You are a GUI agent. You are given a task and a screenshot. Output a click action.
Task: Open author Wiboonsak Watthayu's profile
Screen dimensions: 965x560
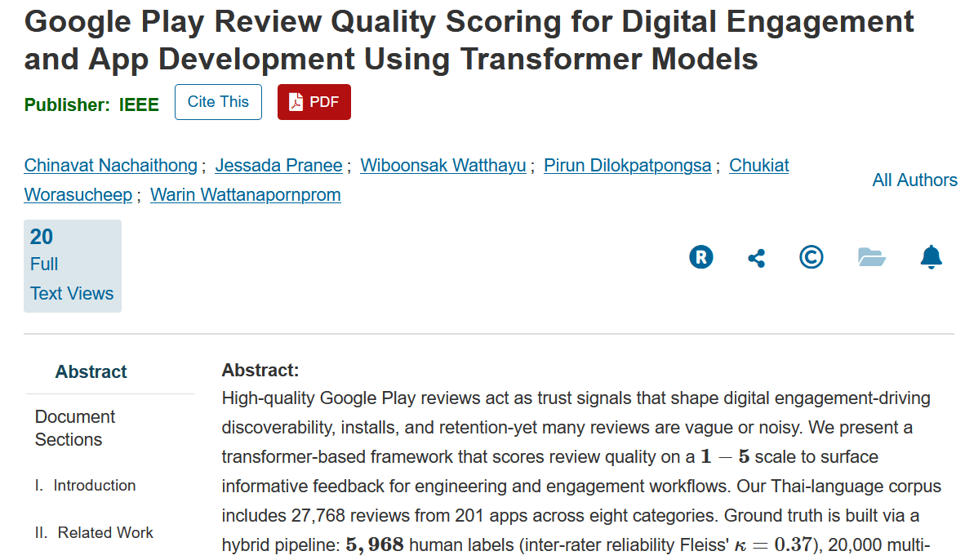[x=443, y=166]
